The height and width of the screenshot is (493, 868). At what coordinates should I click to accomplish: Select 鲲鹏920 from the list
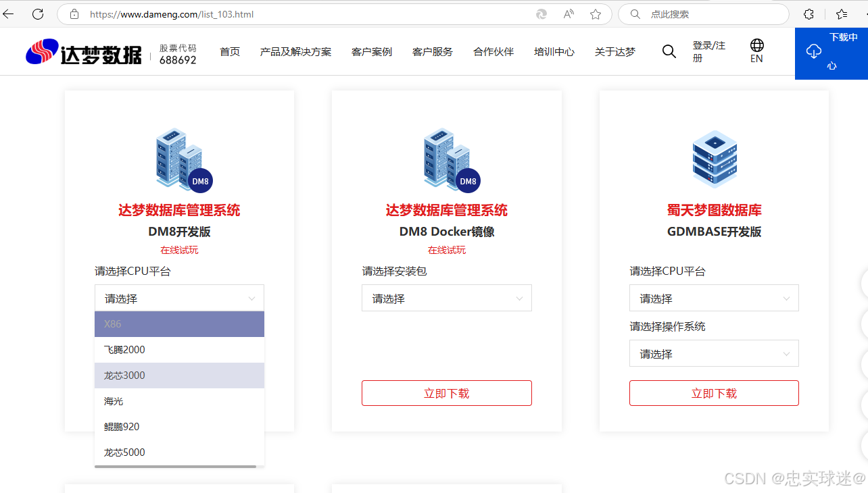click(179, 427)
